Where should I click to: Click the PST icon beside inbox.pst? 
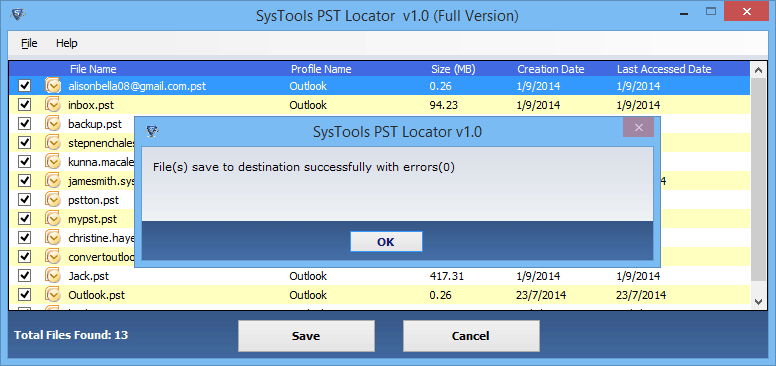point(52,104)
